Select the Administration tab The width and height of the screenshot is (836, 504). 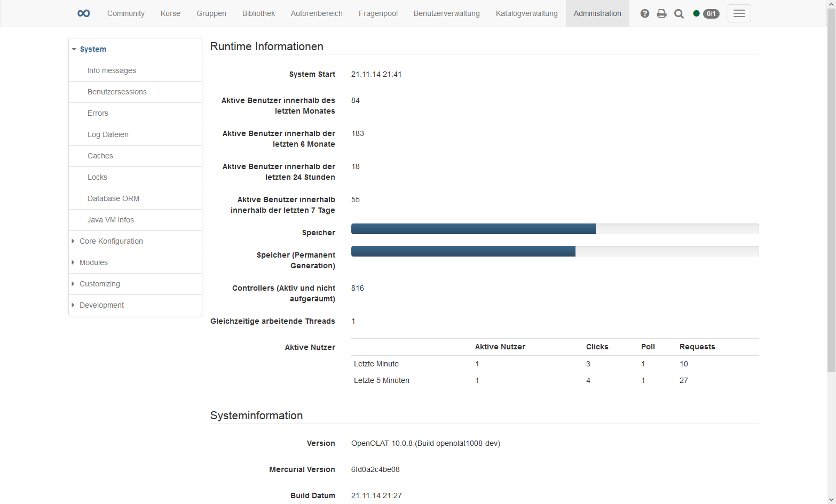[597, 13]
